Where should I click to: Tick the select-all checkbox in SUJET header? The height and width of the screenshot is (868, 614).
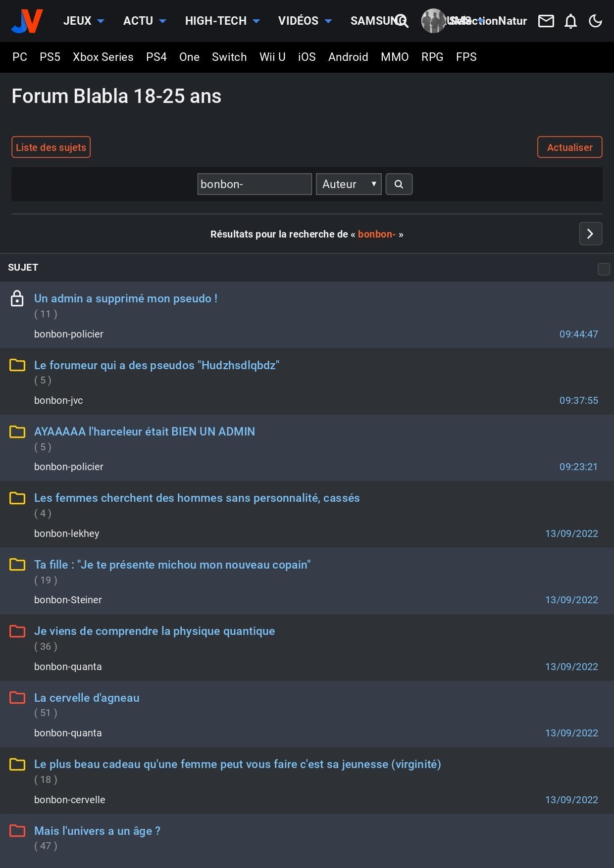(x=604, y=269)
